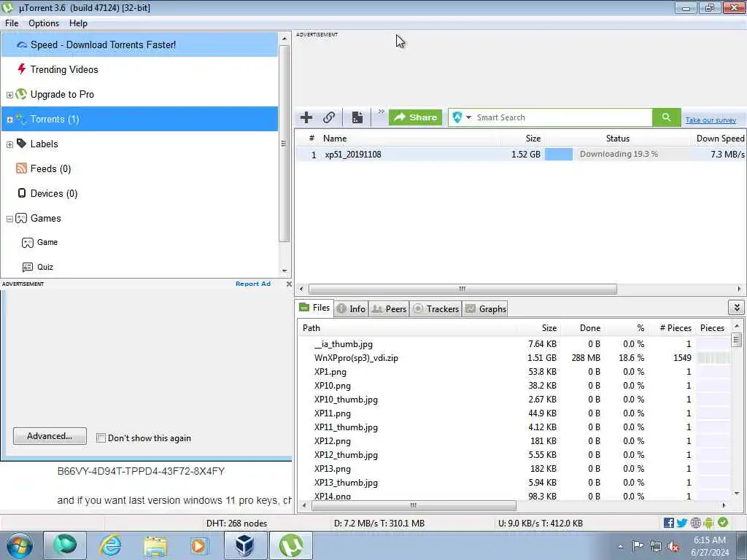This screenshot has height=560, width=747.
Task: Click the Facebook icon in status bar
Action: [x=669, y=523]
